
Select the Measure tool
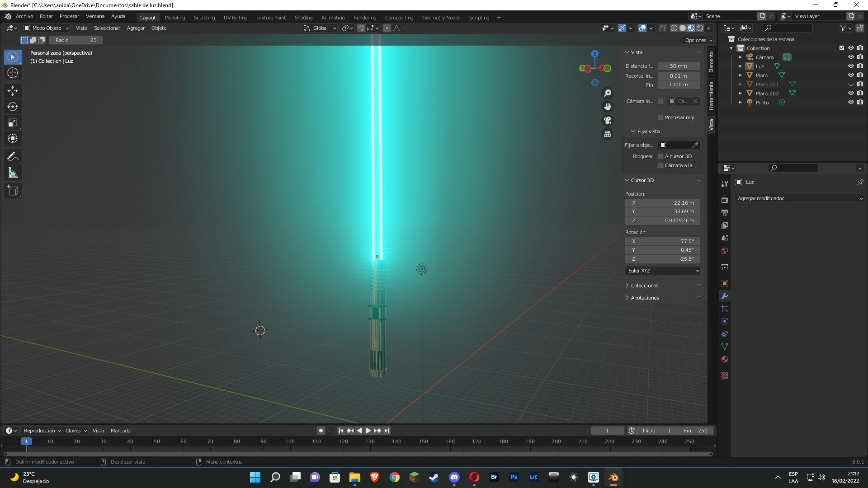13,173
